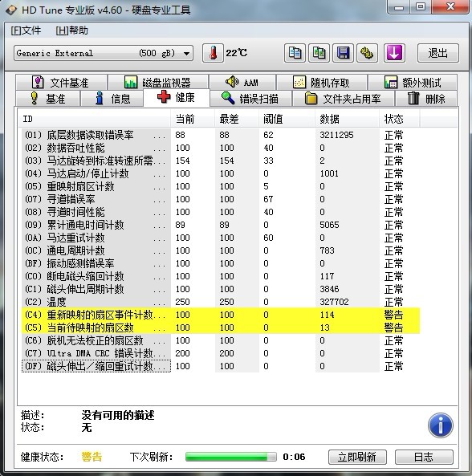472x476 pixels.
Task: Click the 阈值 column header
Action: 287,119
